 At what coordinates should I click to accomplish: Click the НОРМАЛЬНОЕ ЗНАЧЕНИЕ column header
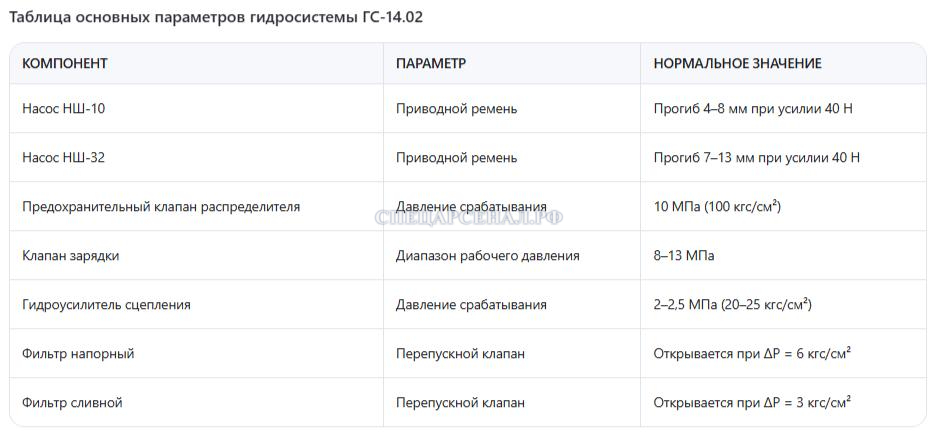737,63
